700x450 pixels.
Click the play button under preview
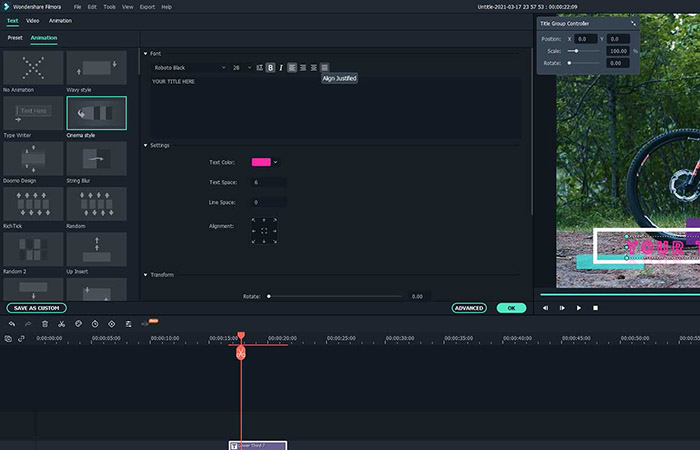tap(579, 308)
